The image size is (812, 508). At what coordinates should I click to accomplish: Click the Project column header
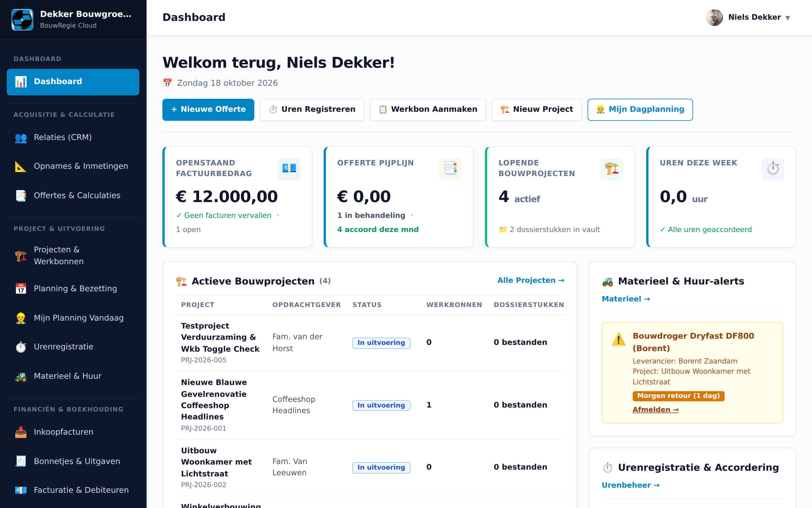[x=198, y=305]
